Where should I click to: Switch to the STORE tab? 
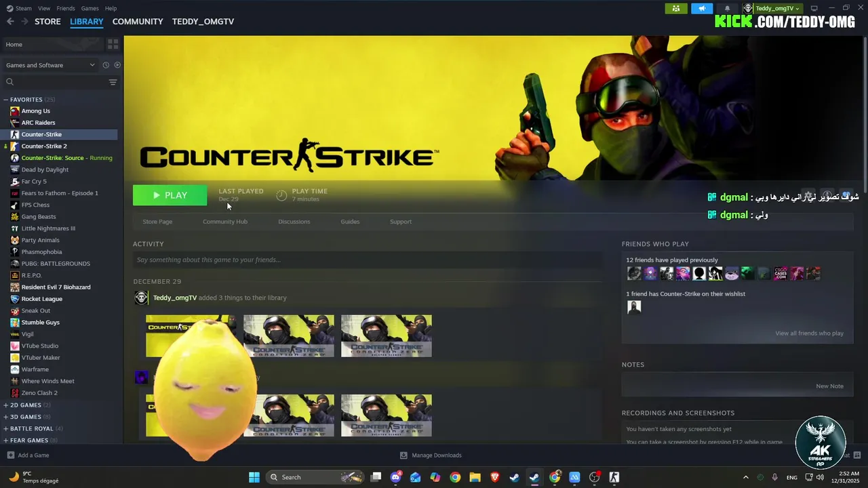[x=47, y=22]
